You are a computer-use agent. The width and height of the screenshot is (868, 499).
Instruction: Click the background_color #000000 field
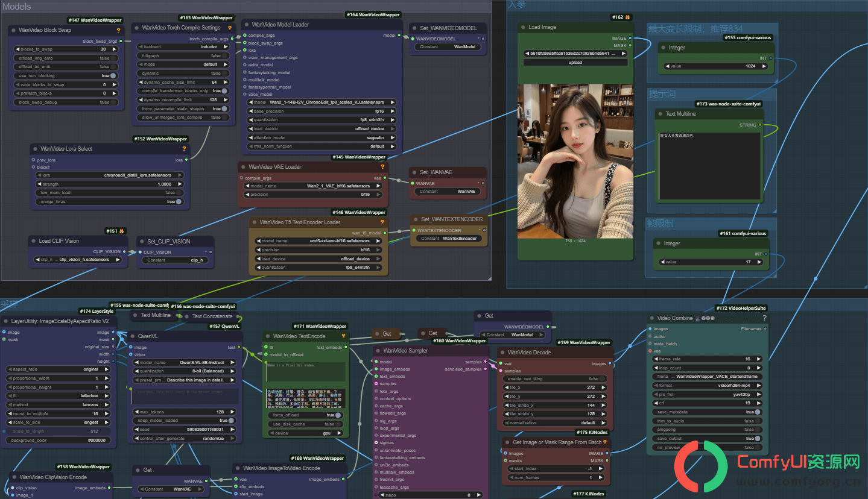59,441
